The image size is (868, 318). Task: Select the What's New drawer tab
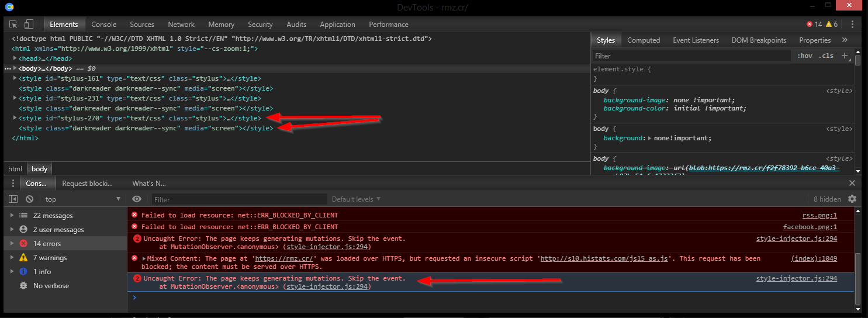tap(148, 183)
